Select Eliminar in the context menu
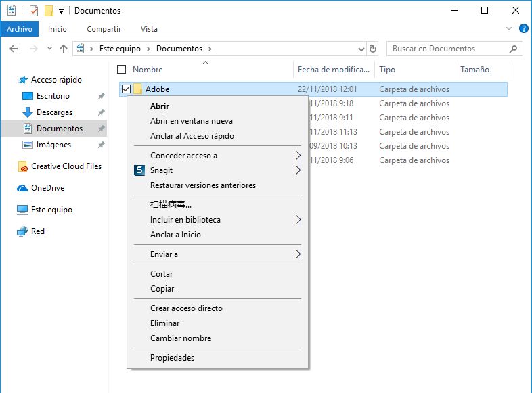 tap(165, 323)
